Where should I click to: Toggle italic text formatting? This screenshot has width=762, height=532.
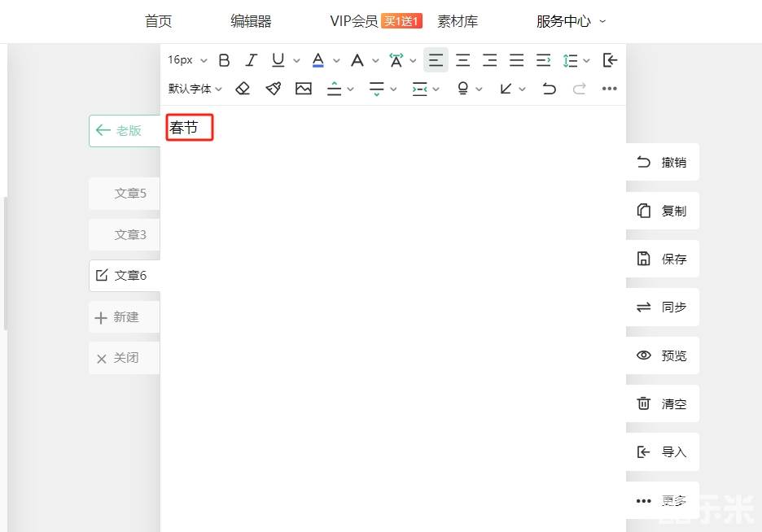[252, 60]
